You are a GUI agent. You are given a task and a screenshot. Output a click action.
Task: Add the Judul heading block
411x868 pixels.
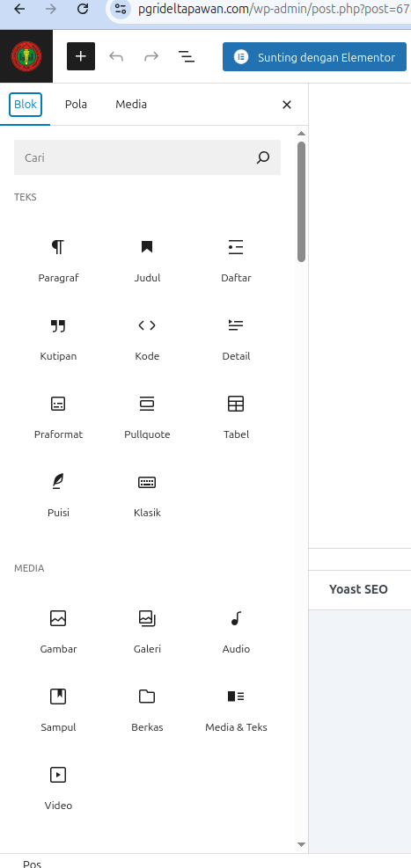[147, 260]
